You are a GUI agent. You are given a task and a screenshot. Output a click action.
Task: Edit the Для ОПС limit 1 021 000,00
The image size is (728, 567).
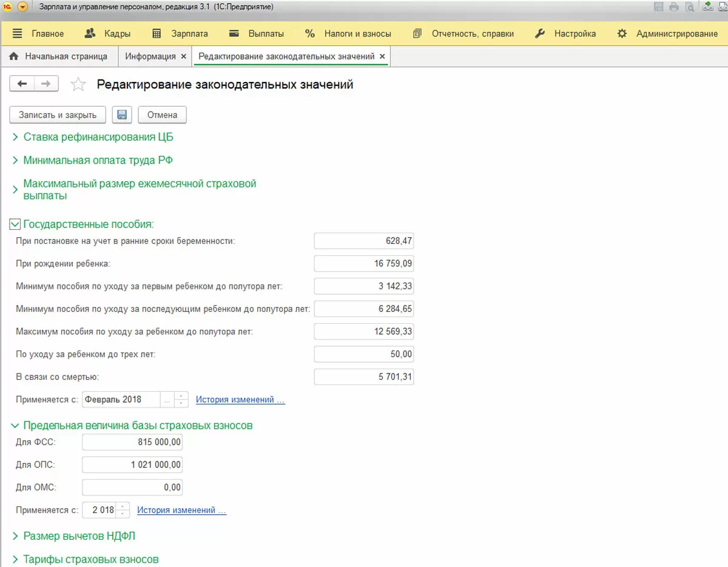(x=132, y=465)
